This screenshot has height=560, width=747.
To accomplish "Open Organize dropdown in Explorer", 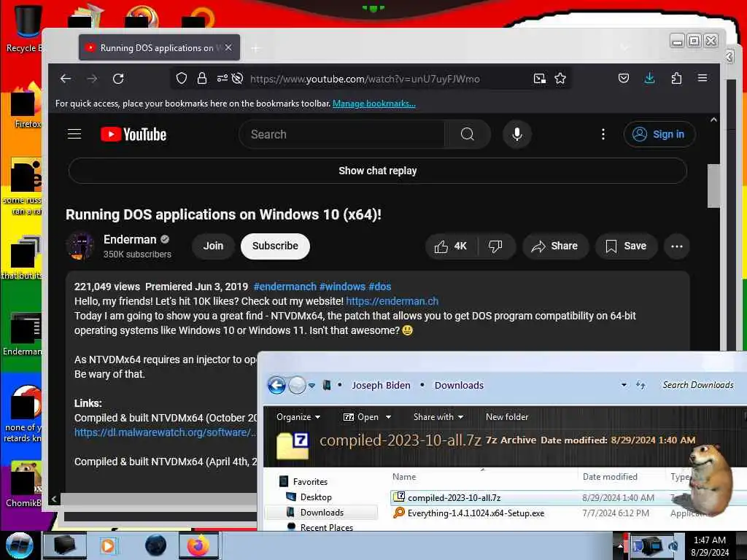I will [x=298, y=417].
